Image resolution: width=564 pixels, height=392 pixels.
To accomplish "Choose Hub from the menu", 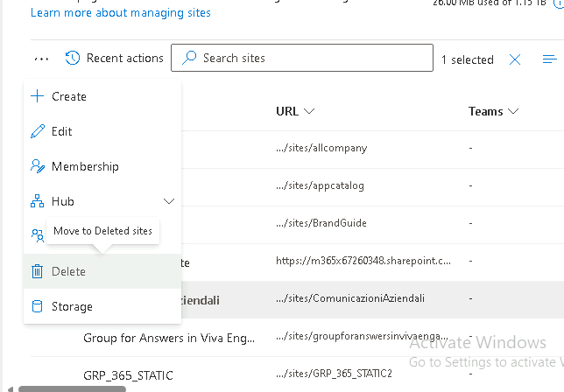I will [x=102, y=201].
